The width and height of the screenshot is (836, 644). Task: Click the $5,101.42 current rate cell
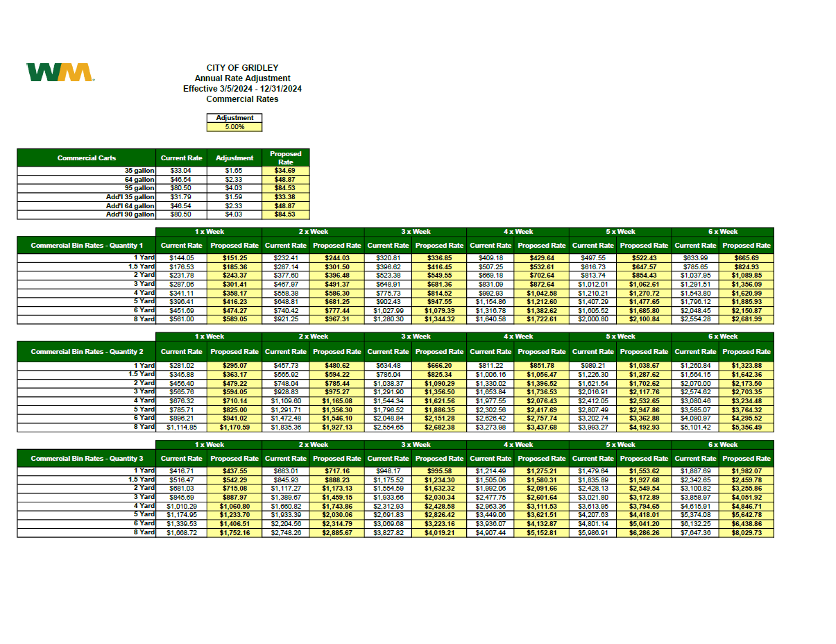[x=695, y=427]
